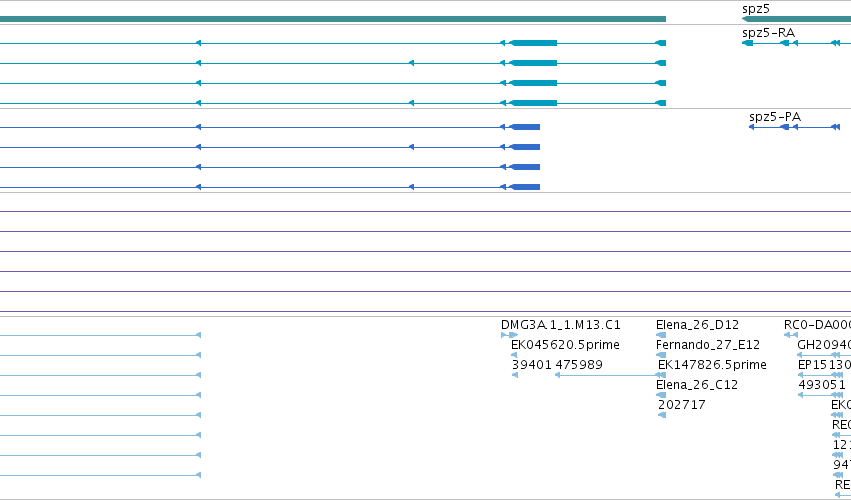The height and width of the screenshot is (500, 851).
Task: Select the glyph under Fernando_27_E12
Action: [x=661, y=355]
